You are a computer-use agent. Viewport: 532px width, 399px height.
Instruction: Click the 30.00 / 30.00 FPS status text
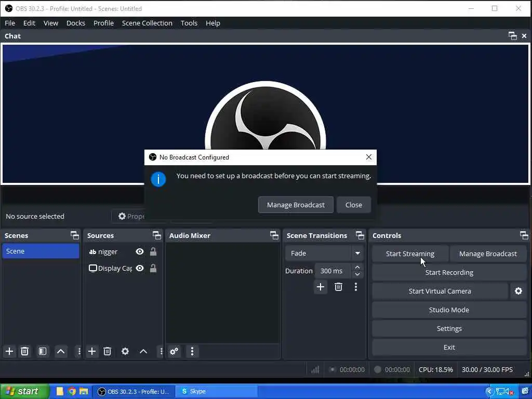coord(487,369)
